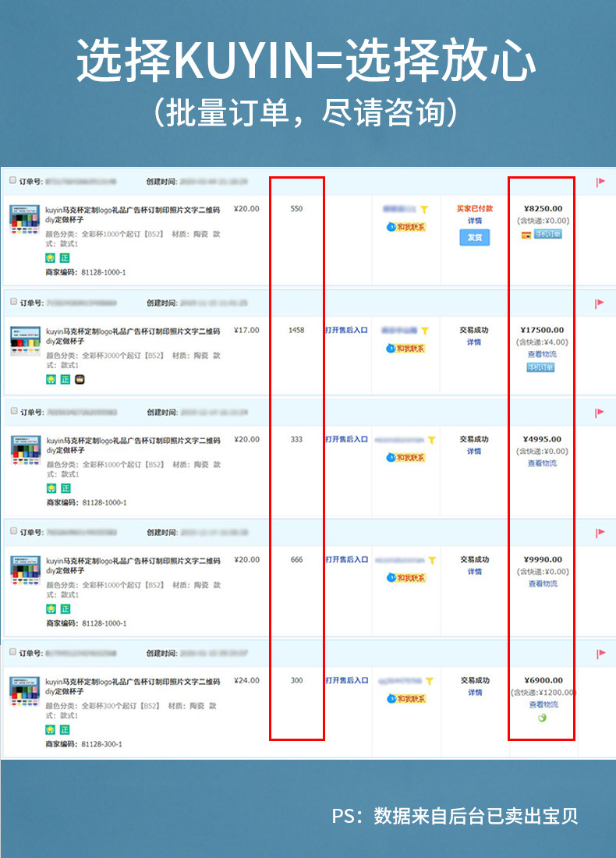The width and height of the screenshot is (616, 858).
Task: Click the black badge icon in the 1458-quantity order
Action: (80, 379)
